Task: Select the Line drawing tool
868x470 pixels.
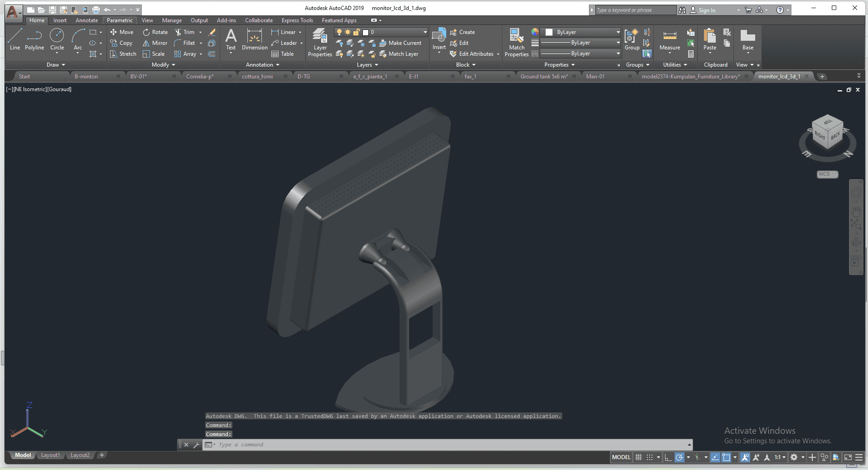Action: coord(14,39)
